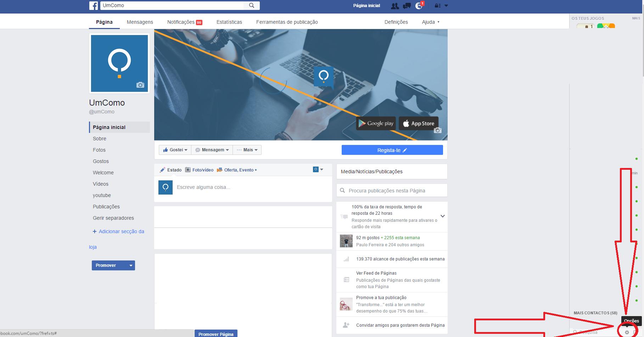Open the Mensagem dropdown
This screenshot has width=644, height=337.
tap(212, 150)
